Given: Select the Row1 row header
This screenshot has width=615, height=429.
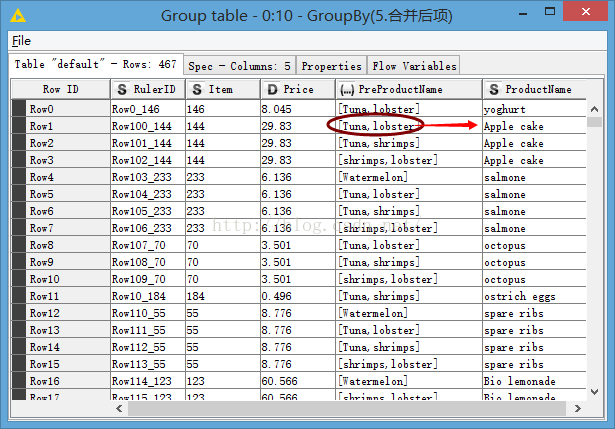Looking at the screenshot, I should pos(61,126).
